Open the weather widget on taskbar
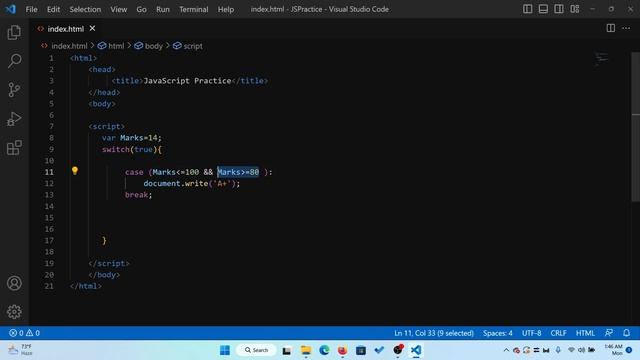Image resolution: width=640 pixels, height=360 pixels. tap(20, 350)
